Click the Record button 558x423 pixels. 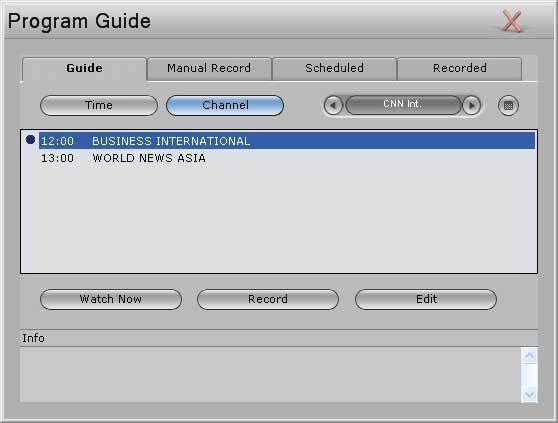pyautogui.click(x=268, y=299)
